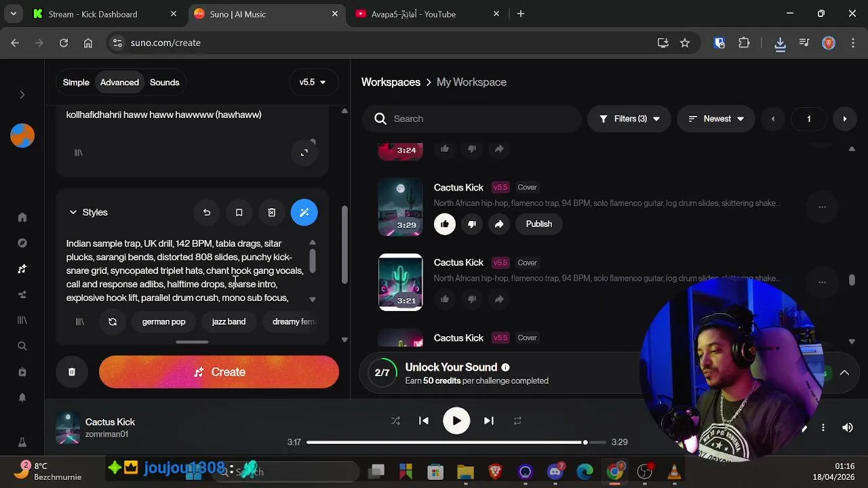Image resolution: width=868 pixels, height=488 pixels.
Task: Toggle repeat in the player bar
Action: (517, 421)
